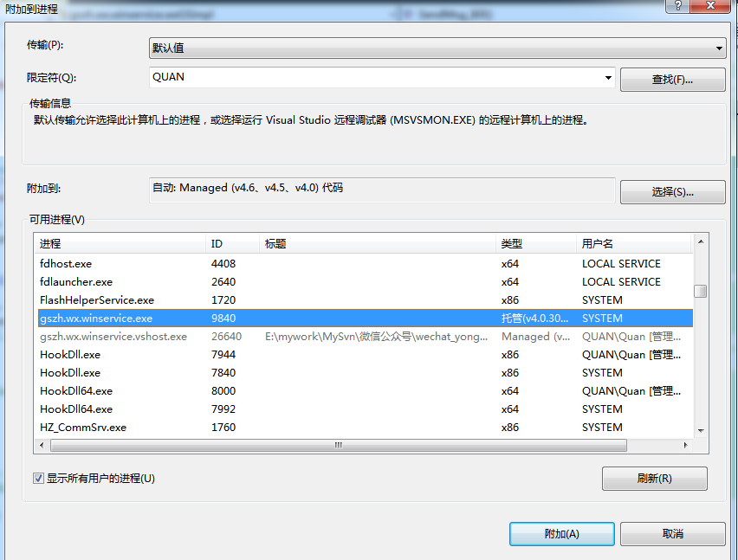Sort by the 用户名 column header

(606, 243)
